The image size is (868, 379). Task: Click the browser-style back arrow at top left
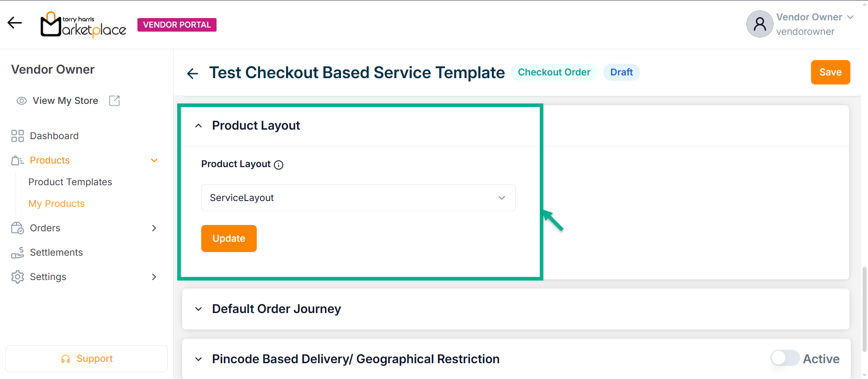click(14, 23)
